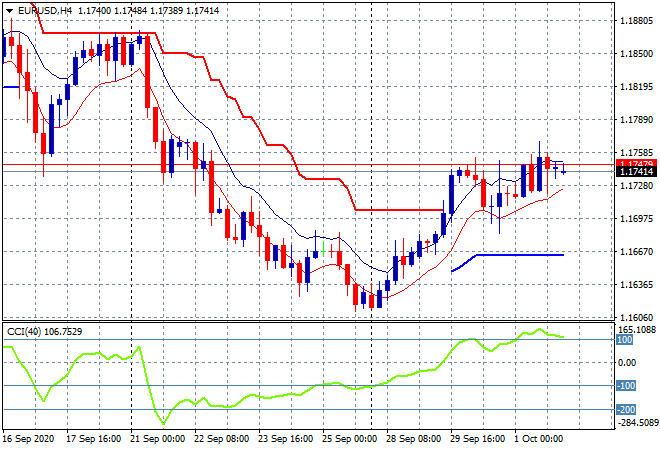Click the 1.18805 price scale label
The height and width of the screenshot is (450, 660).
[x=637, y=21]
